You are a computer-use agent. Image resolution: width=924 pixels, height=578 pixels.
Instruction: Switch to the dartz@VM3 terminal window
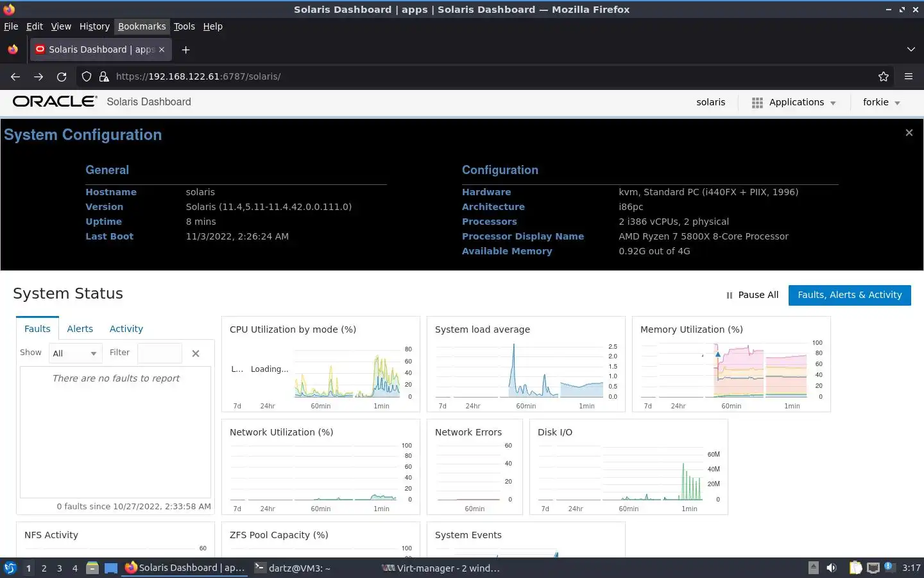point(293,568)
